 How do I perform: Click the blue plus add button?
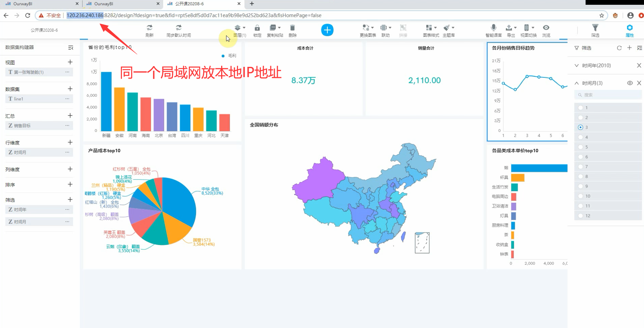327,30
